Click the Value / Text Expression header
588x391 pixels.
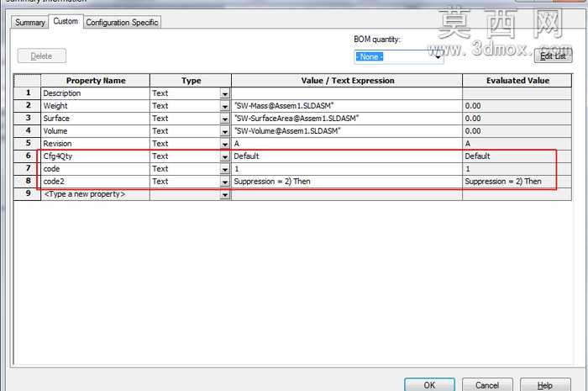coord(347,81)
